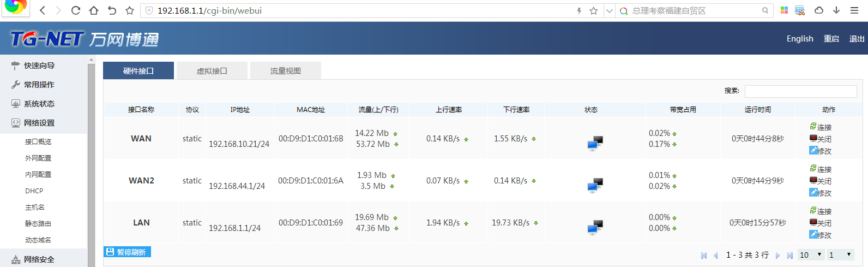Open DHCP in sidebar menu
The height and width of the screenshot is (267, 868).
[x=34, y=191]
